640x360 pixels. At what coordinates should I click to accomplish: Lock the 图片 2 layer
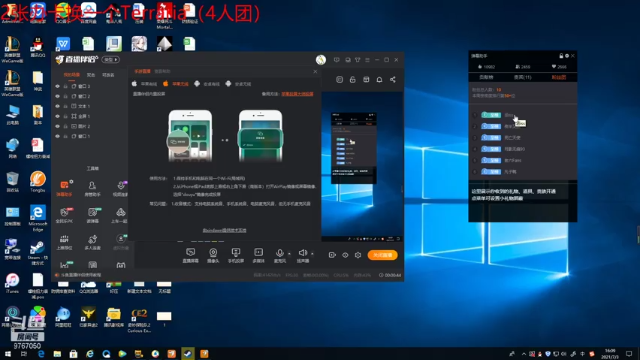click(x=65, y=126)
